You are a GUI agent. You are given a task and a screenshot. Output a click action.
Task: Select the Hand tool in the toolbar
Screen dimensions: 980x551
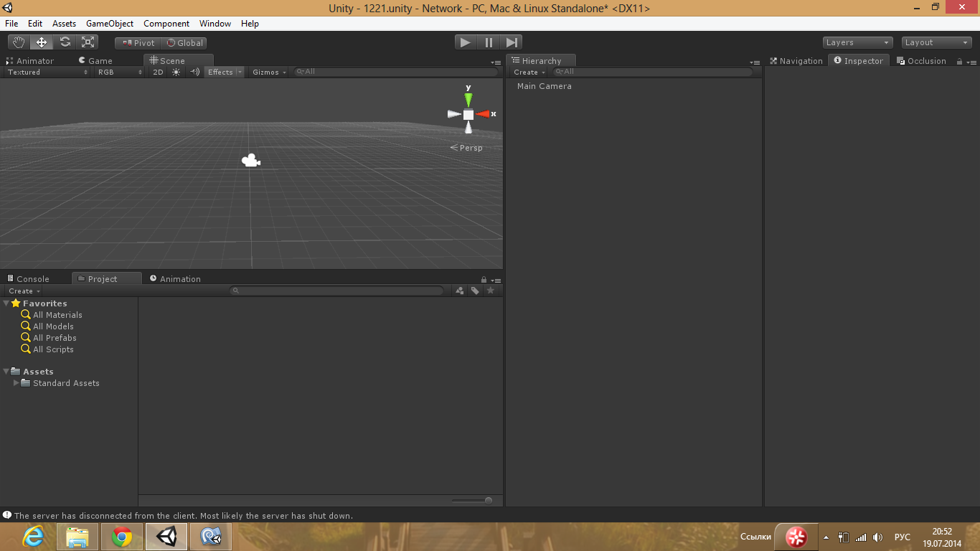(x=19, y=42)
